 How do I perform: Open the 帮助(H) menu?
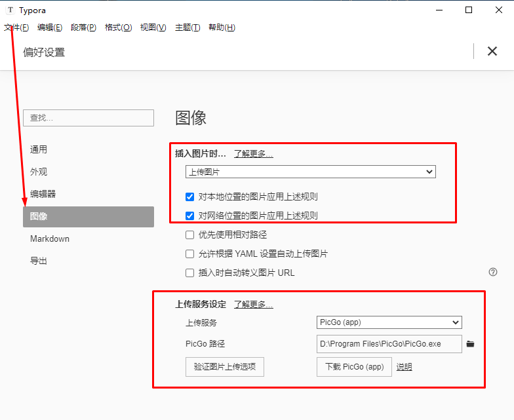pos(222,28)
